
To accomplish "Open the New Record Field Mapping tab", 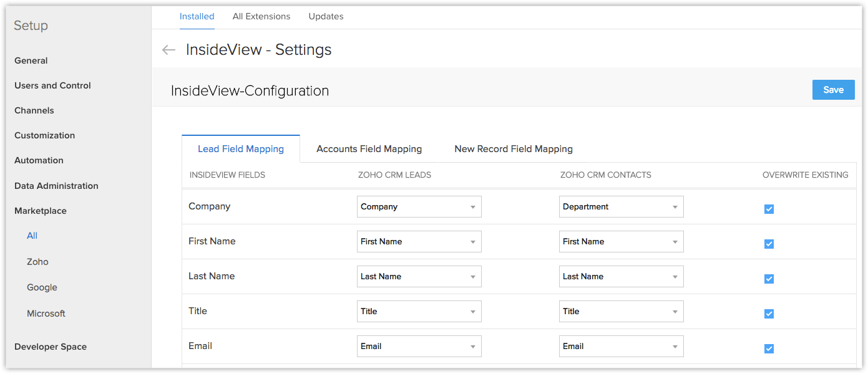I will 513,148.
